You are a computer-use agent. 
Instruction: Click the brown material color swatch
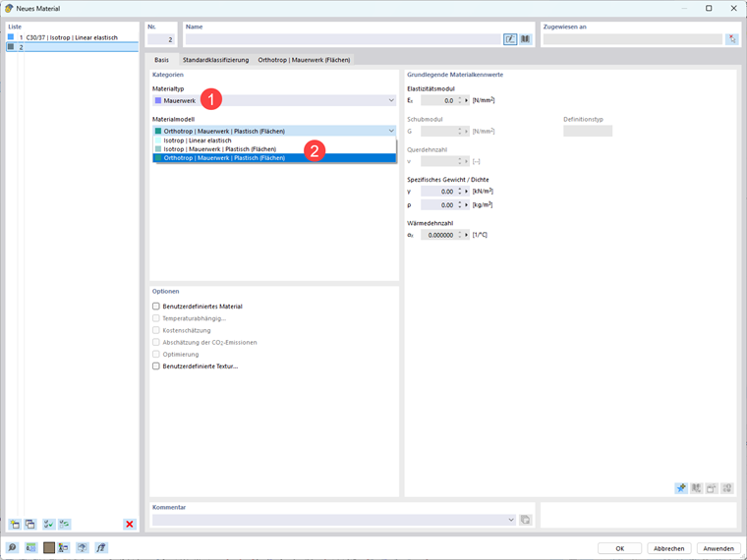[49, 547]
